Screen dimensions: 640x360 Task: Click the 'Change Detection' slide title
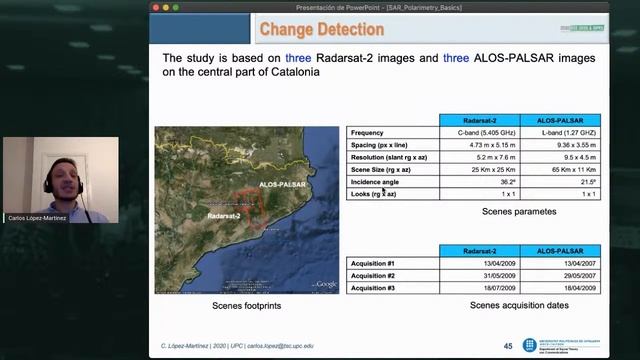(x=322, y=29)
